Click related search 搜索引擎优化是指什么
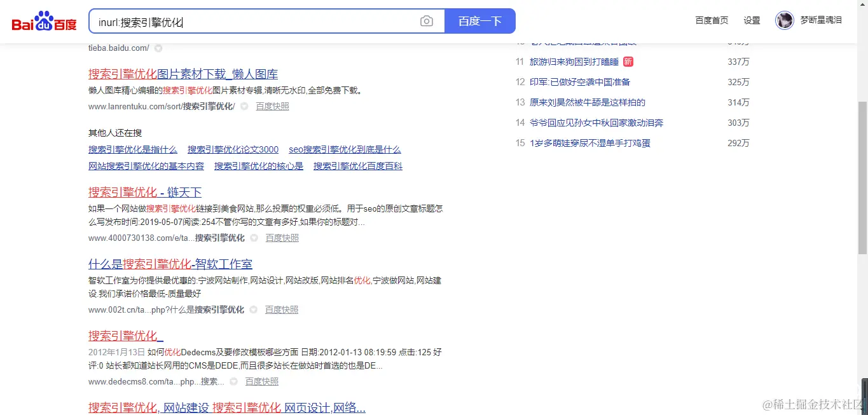The width and height of the screenshot is (868, 415). 132,149
